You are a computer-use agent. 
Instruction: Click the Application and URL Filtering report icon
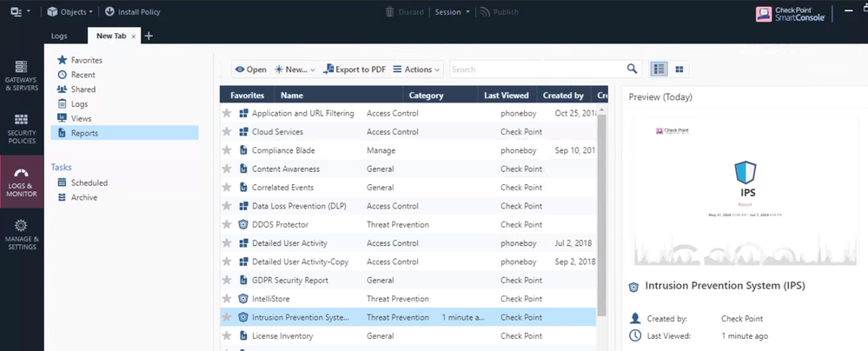coord(242,114)
